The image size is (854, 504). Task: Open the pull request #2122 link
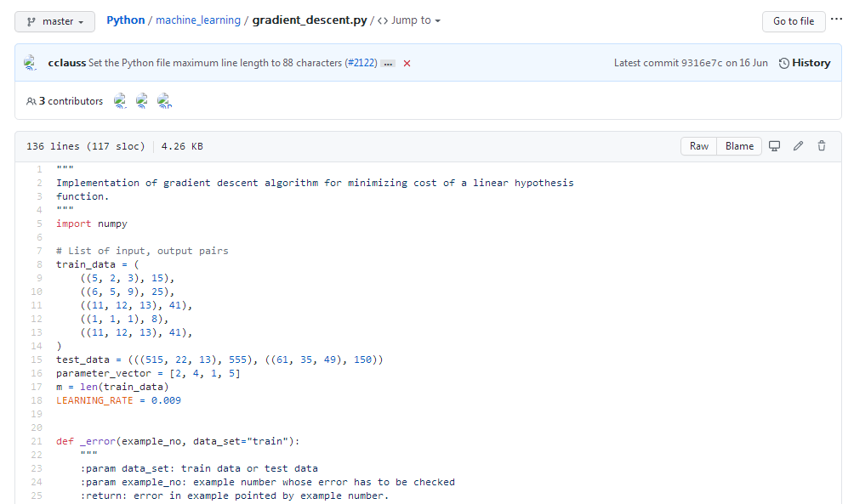pos(362,63)
